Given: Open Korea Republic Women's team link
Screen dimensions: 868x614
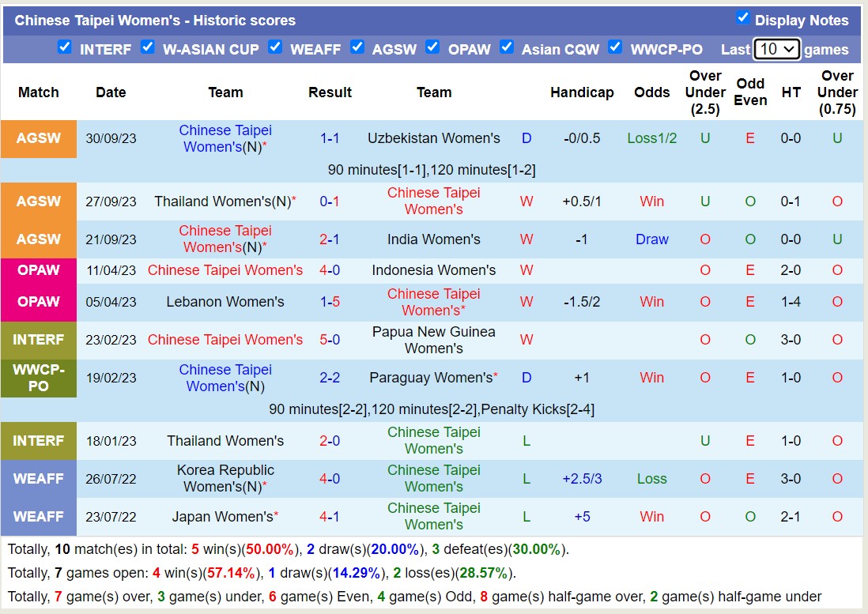Looking at the screenshot, I should coord(225,478).
